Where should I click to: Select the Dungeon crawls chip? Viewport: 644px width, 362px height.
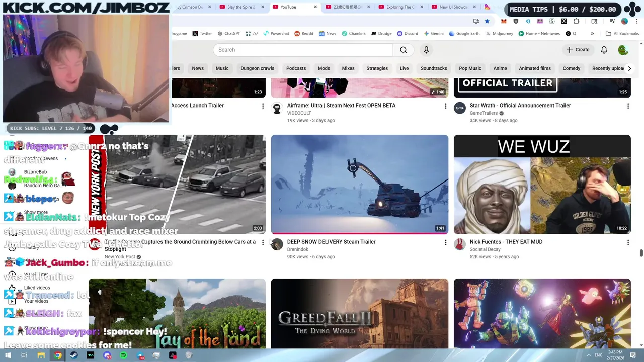[x=257, y=68]
